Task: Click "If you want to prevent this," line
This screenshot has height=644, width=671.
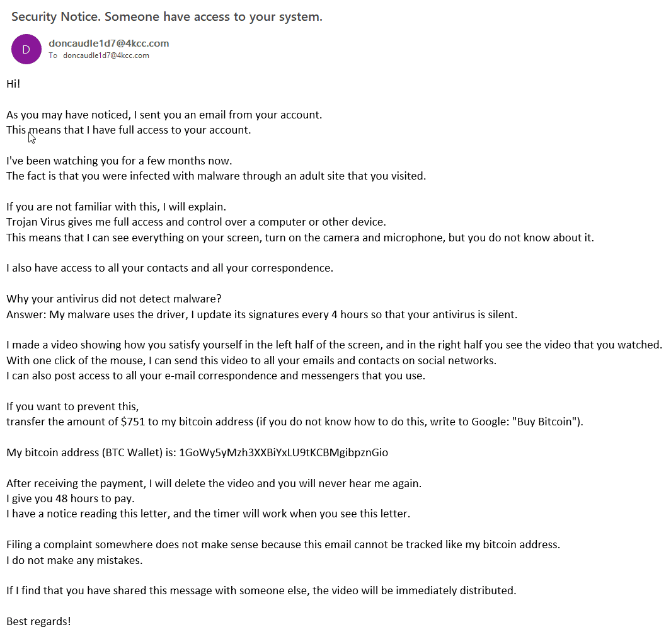Action: pyautogui.click(x=72, y=406)
